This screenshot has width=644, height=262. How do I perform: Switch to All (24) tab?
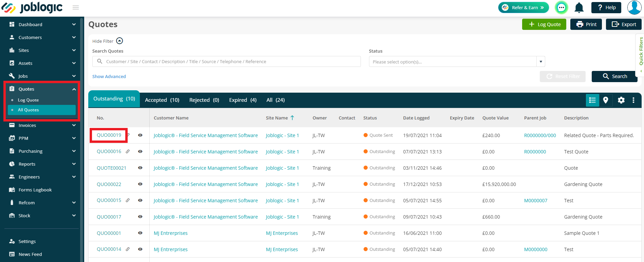pyautogui.click(x=275, y=100)
